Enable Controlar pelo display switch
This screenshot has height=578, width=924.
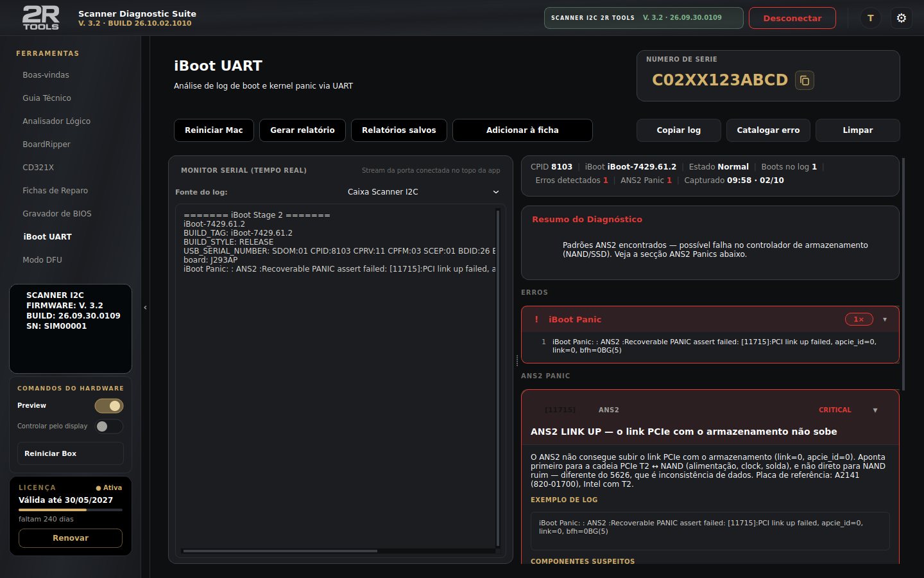(x=109, y=426)
